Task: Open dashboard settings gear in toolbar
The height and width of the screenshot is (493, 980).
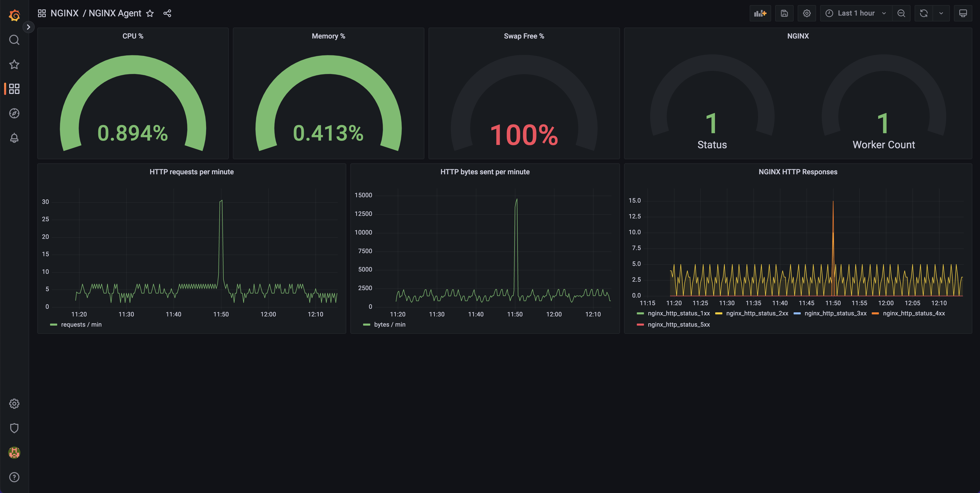Action: [807, 13]
